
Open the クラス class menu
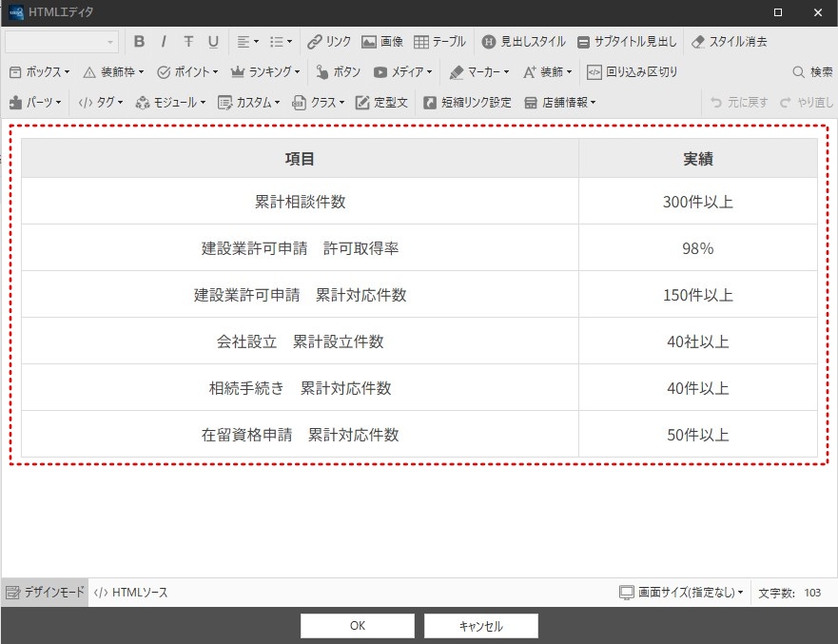tap(318, 102)
